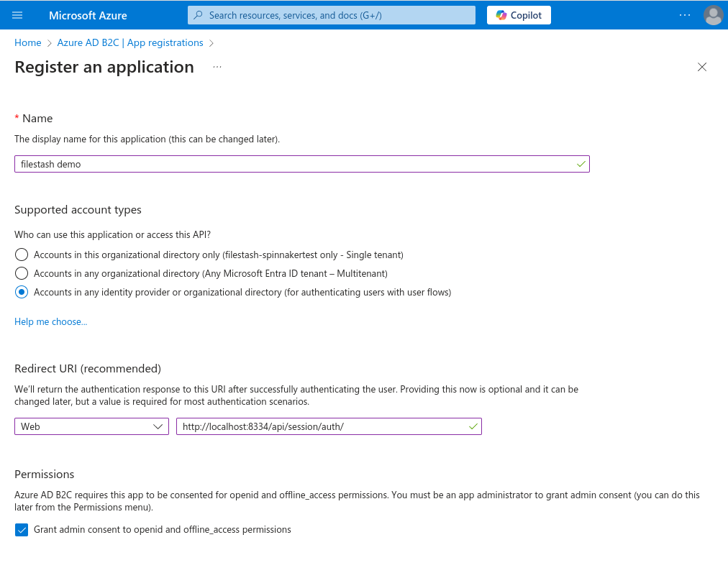Click the Microsoft Azure home title
This screenshot has width=728, height=568.
pyautogui.click(x=88, y=15)
